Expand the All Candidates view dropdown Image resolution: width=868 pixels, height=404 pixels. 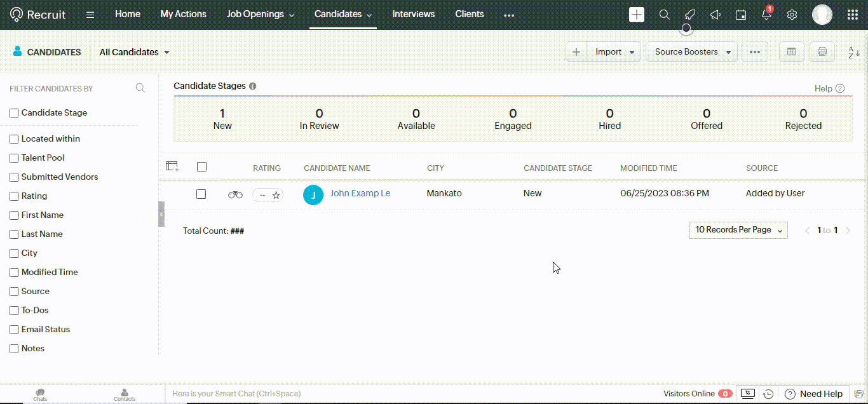tap(134, 52)
